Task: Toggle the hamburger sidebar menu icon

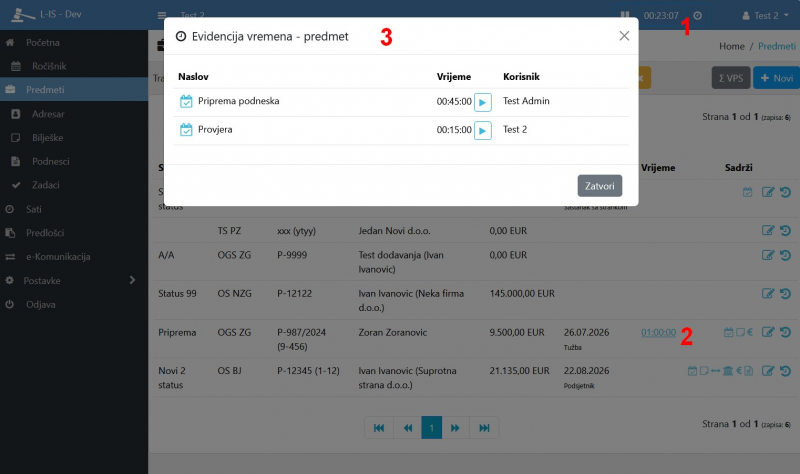Action: (x=162, y=15)
